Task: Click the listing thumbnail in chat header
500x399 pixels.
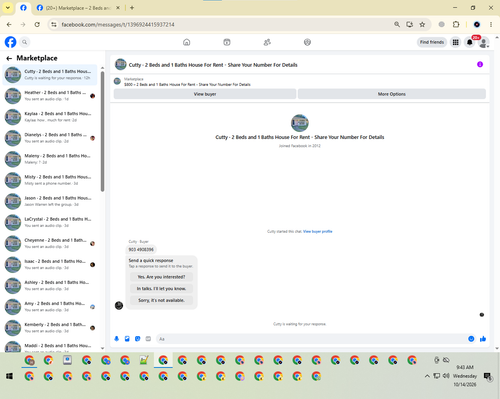Action: [121, 64]
